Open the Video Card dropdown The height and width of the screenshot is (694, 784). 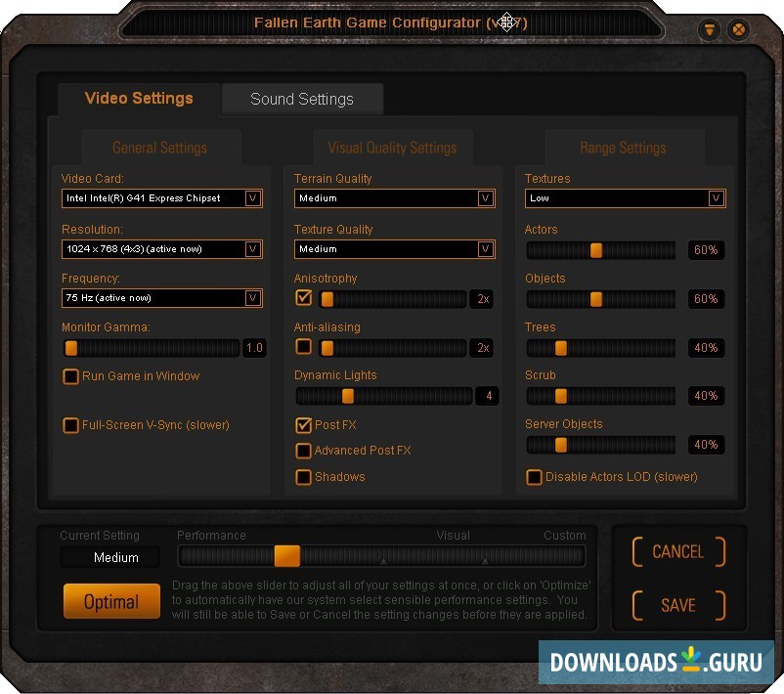[162, 198]
